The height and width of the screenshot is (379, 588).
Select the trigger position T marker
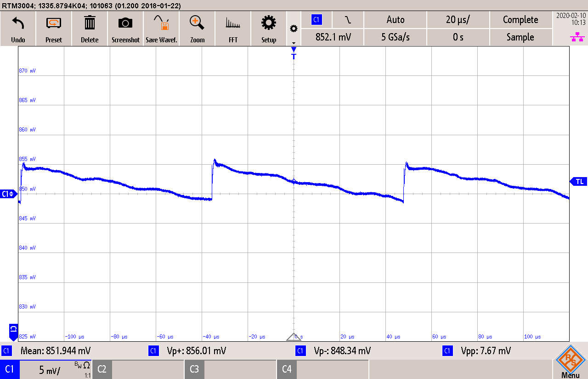pos(294,53)
